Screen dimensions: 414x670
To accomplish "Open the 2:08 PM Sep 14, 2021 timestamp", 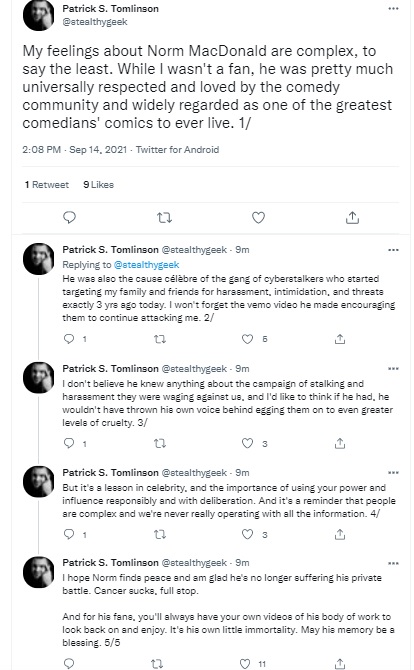I will coord(75,150).
